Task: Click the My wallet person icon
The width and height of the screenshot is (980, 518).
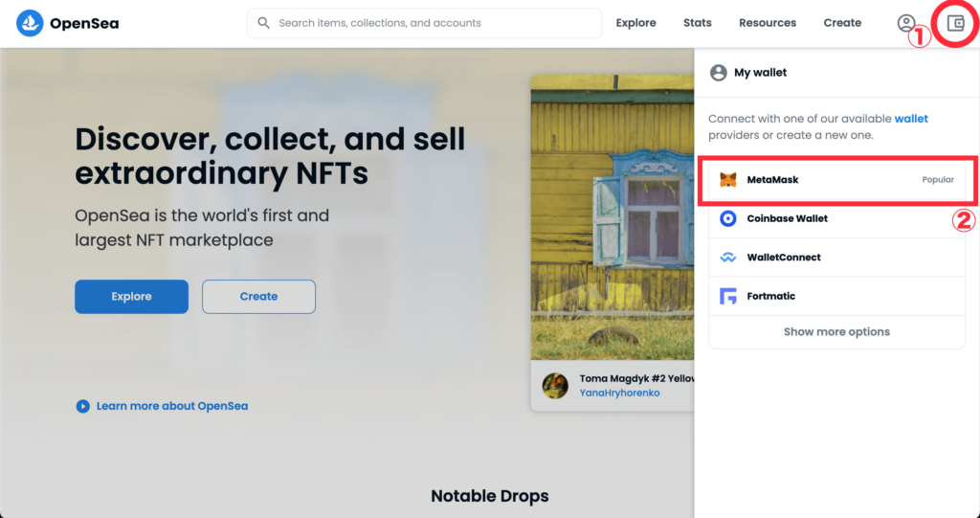Action: (x=717, y=73)
